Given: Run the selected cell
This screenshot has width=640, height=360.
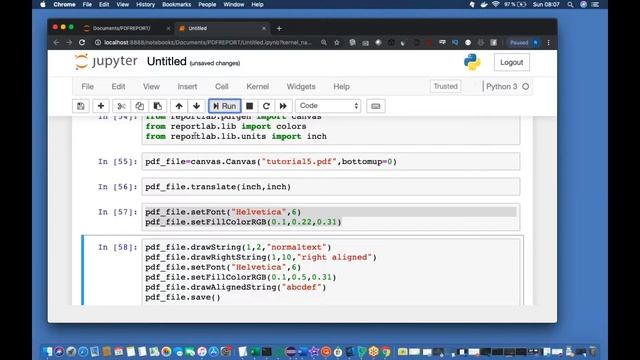Looking at the screenshot, I should [224, 106].
